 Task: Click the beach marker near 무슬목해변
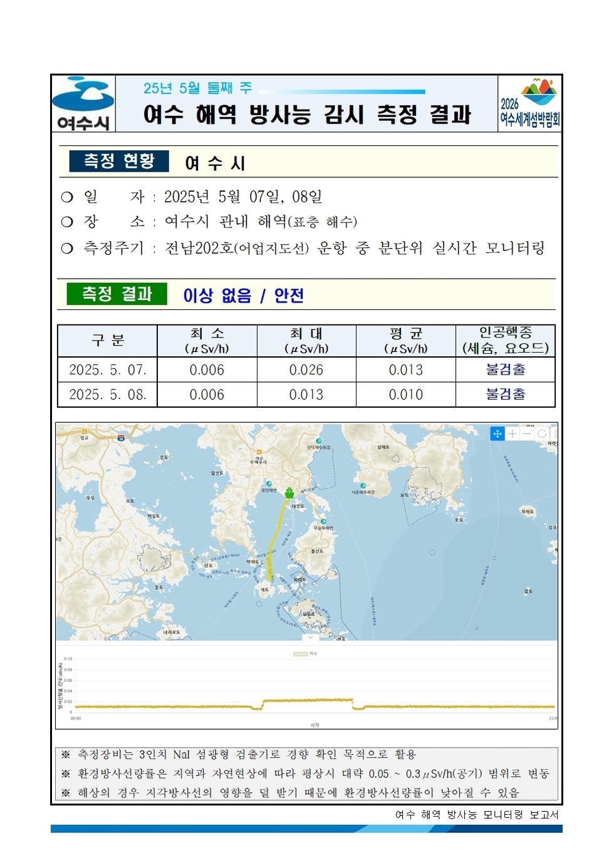pos(324,522)
